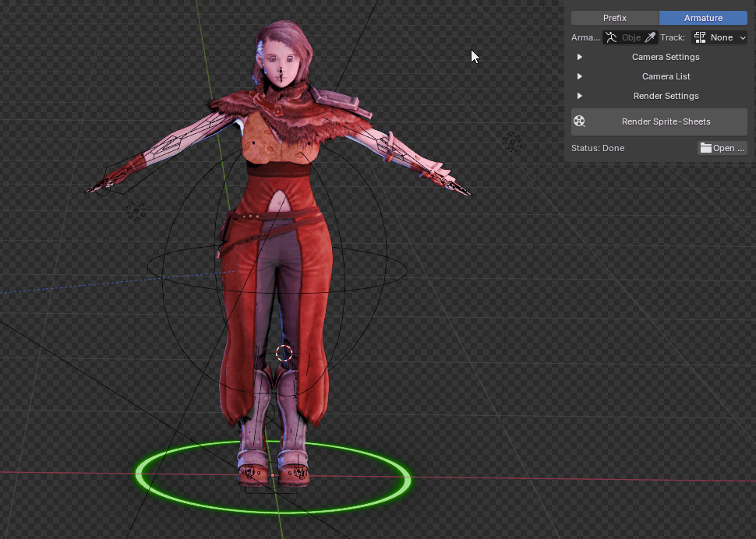Image resolution: width=756 pixels, height=539 pixels.
Task: Activate the eyedropper in the Armature field
Action: [650, 37]
